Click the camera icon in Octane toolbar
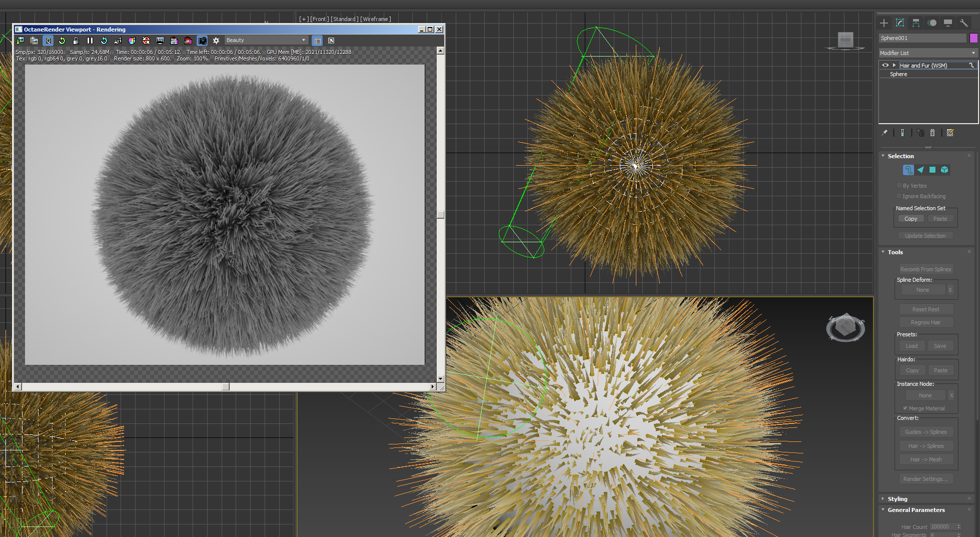Viewport: 980px width, 537px height. point(202,41)
